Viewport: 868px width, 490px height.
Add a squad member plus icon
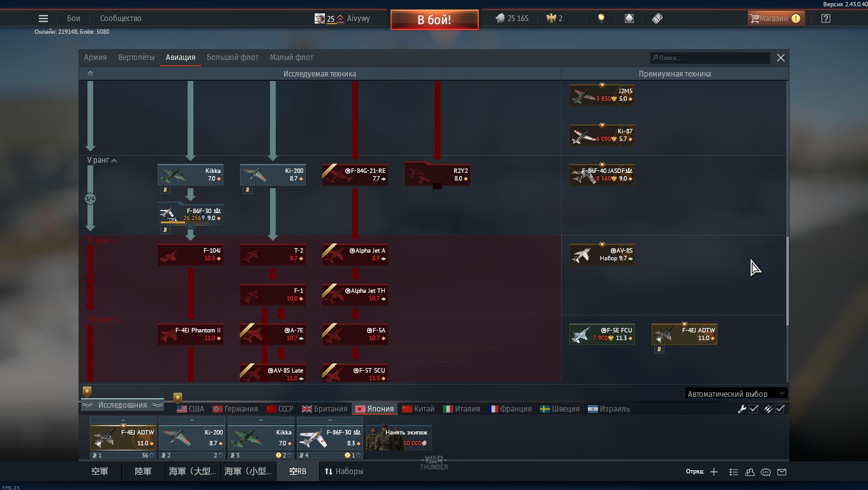(714, 472)
